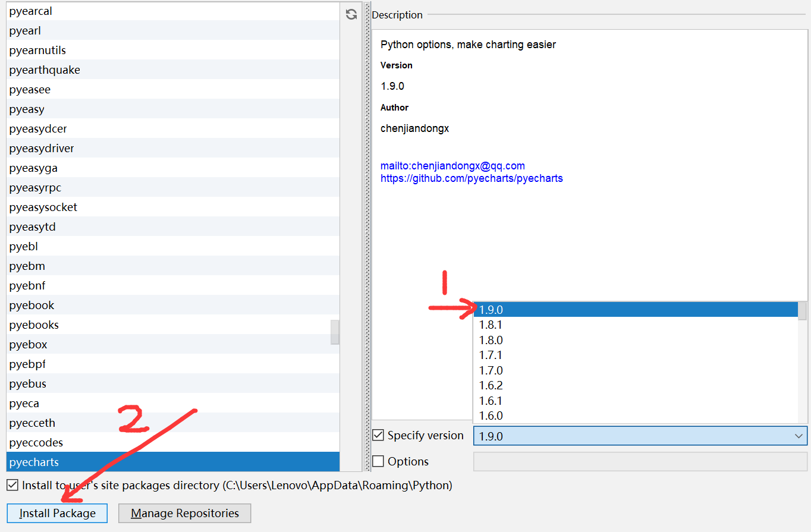The height and width of the screenshot is (532, 811).
Task: Click the Install Package button
Action: point(56,513)
